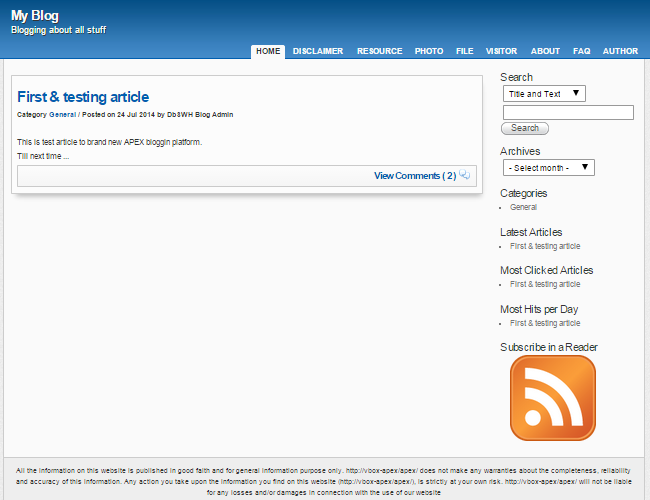Open the VISITOR tab
The height and width of the screenshot is (500, 650).
(x=502, y=51)
